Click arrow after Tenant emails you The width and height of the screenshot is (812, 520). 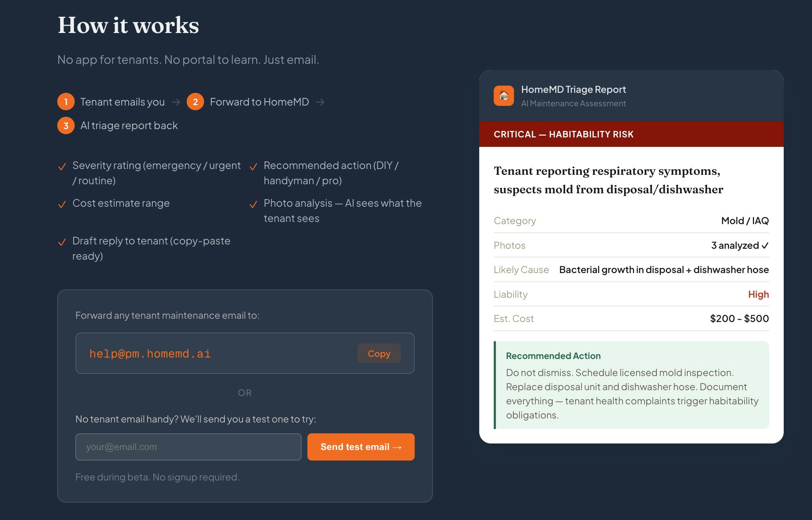pyautogui.click(x=176, y=102)
